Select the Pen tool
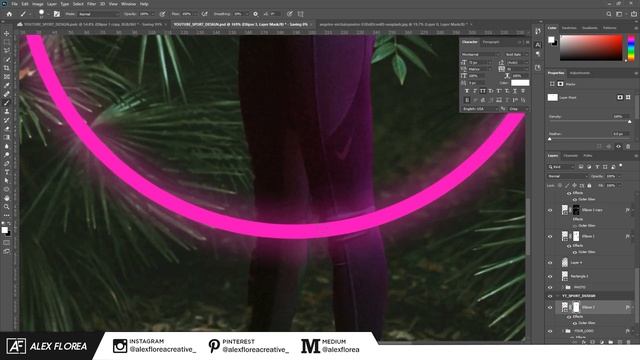The image size is (640, 360). (7, 163)
